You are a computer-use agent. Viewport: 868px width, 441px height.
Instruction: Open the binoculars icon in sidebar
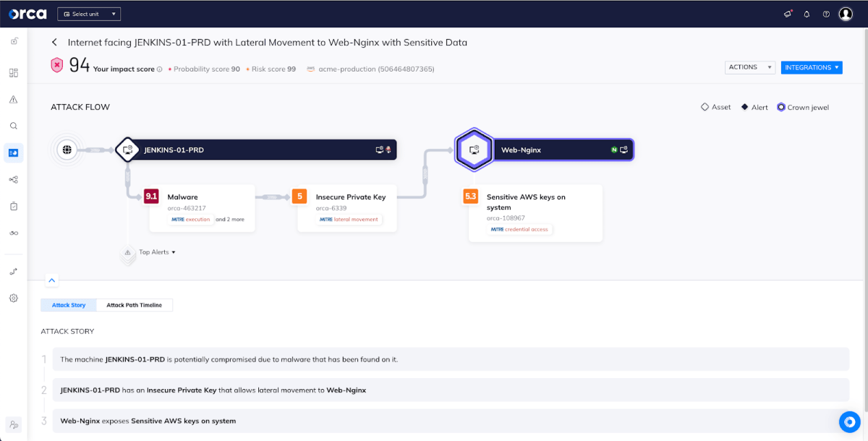tap(13, 233)
